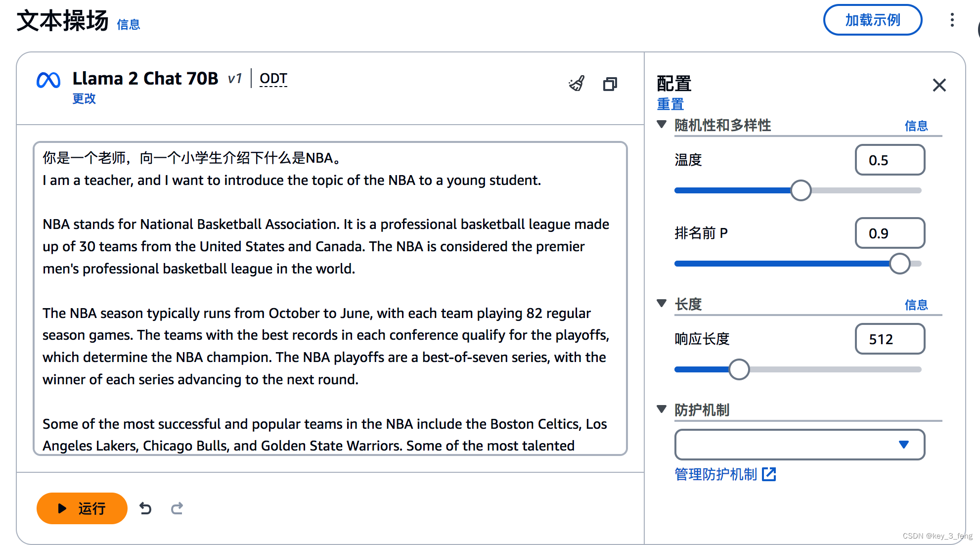Click the 更改 link to change model
The image size is (980, 545).
pyautogui.click(x=84, y=98)
